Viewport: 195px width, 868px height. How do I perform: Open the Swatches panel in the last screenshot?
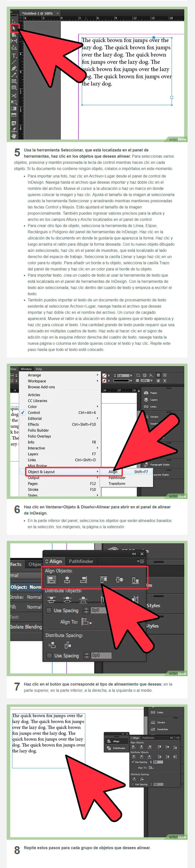[159, 729]
